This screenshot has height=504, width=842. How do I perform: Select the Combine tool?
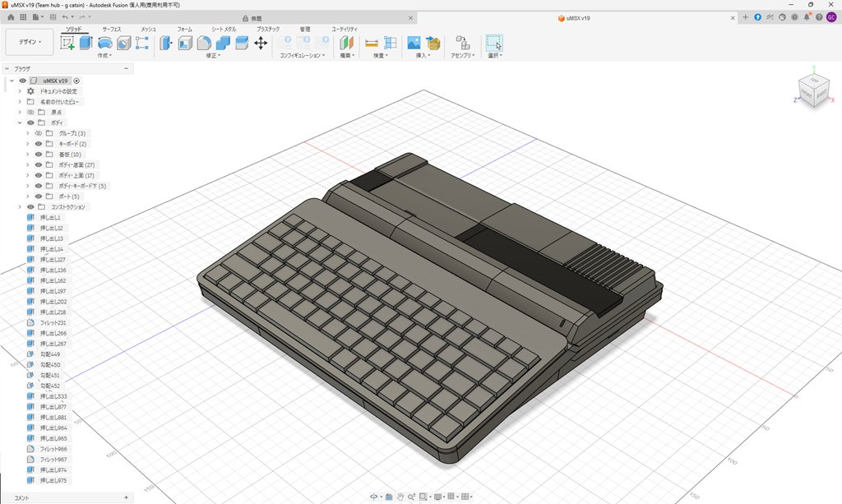pos(223,43)
